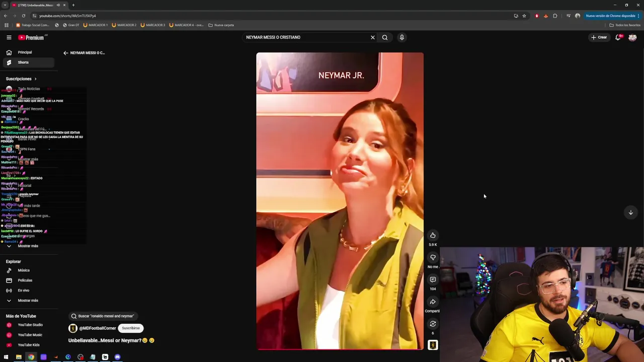Reload the YouTube page
The width and height of the screenshot is (644, 362).
[23, 16]
